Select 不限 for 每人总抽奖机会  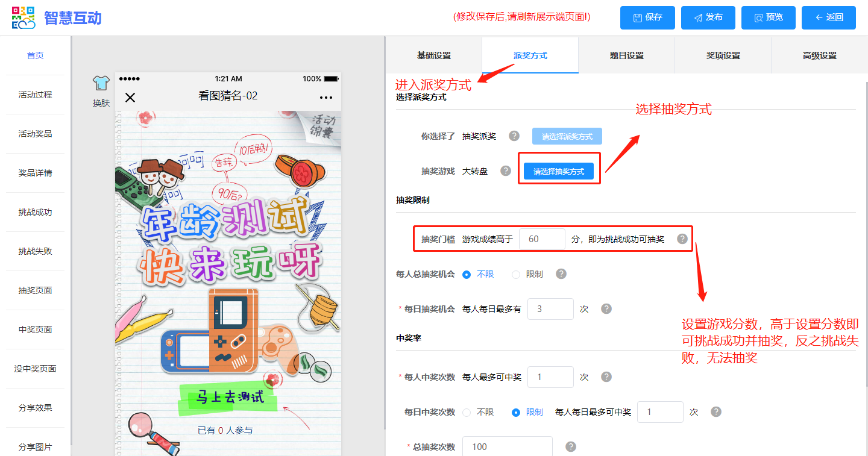point(467,274)
